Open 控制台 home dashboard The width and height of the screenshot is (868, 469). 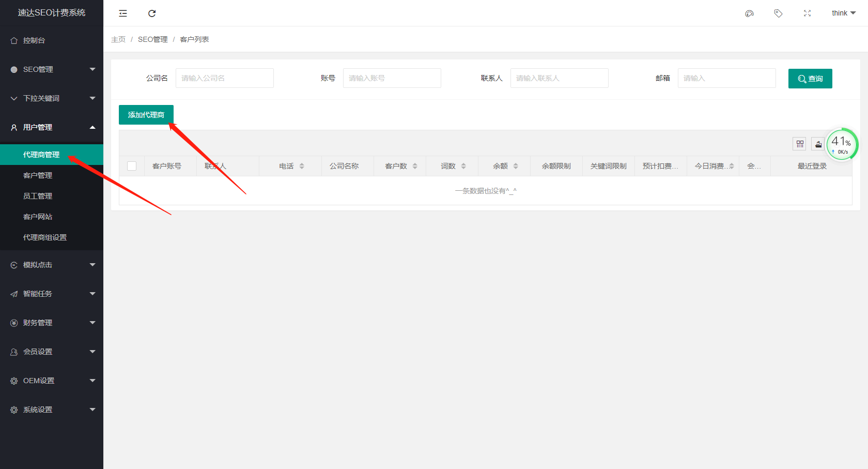(x=34, y=40)
